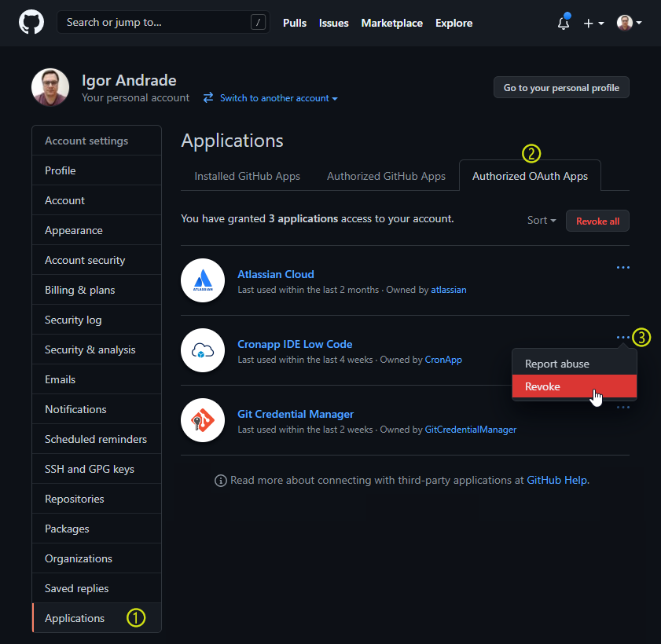Viewport: 661px width, 644px height.
Task: Open the GitCredentialManager owner link
Action: (471, 430)
